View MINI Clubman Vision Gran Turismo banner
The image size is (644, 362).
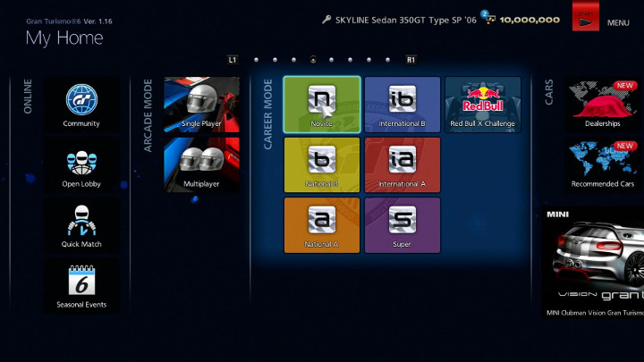pos(594,262)
